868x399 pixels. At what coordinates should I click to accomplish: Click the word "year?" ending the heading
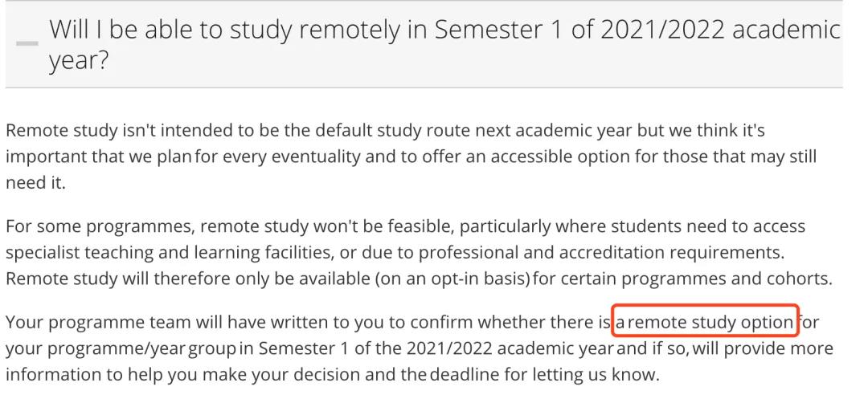point(79,61)
